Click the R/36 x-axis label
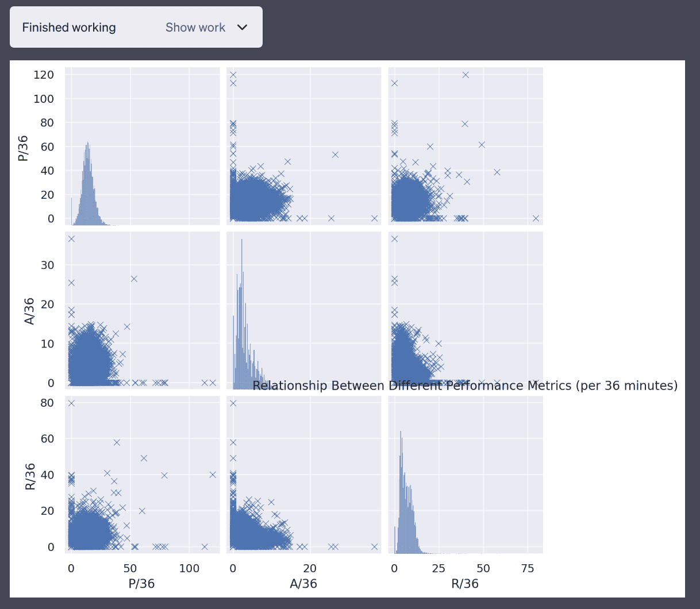This screenshot has width=700, height=609. point(465,584)
